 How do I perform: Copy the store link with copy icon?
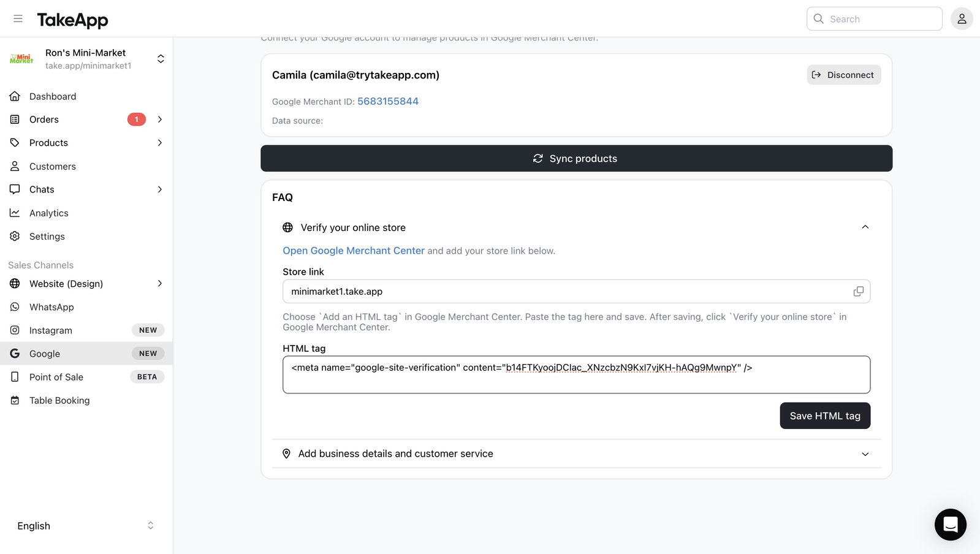point(859,292)
